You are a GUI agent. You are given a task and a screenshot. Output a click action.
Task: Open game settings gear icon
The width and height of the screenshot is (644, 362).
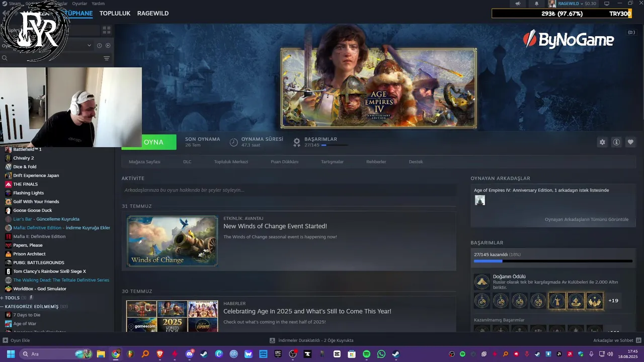click(x=602, y=142)
